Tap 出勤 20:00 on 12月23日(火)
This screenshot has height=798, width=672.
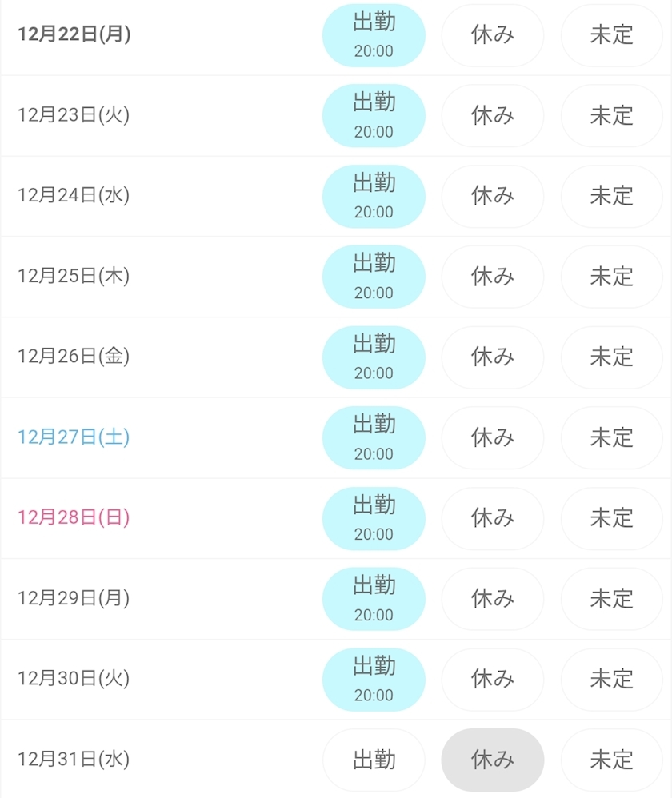point(374,116)
